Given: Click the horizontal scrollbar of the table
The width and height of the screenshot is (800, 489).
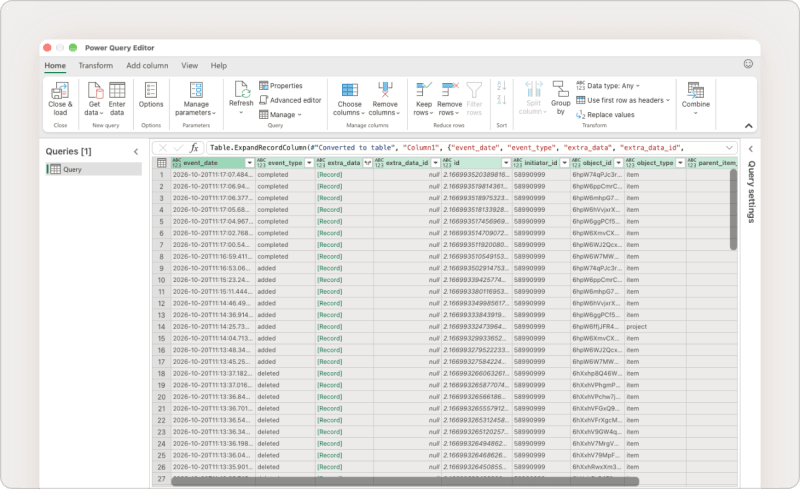Looking at the screenshot, I should pyautogui.click(x=405, y=481).
